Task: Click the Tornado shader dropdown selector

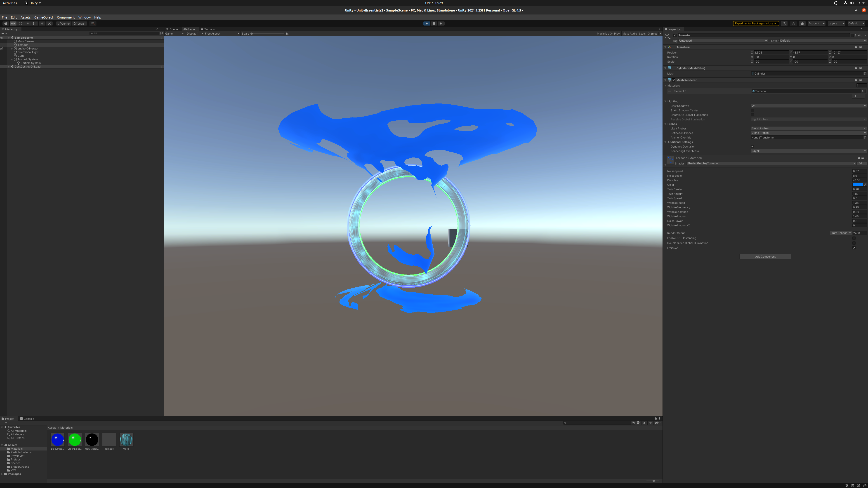Action: pyautogui.click(x=769, y=163)
